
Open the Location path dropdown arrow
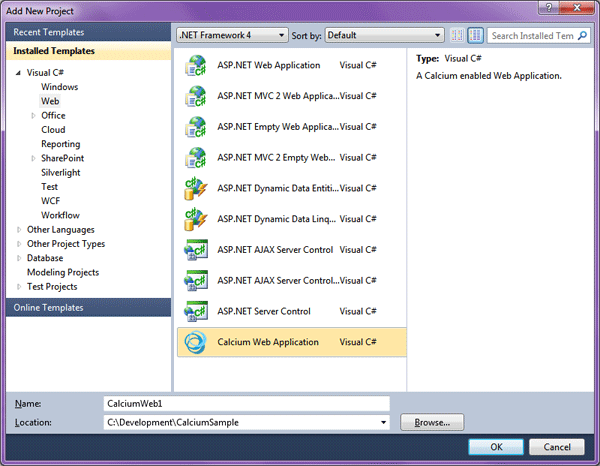[x=383, y=422]
